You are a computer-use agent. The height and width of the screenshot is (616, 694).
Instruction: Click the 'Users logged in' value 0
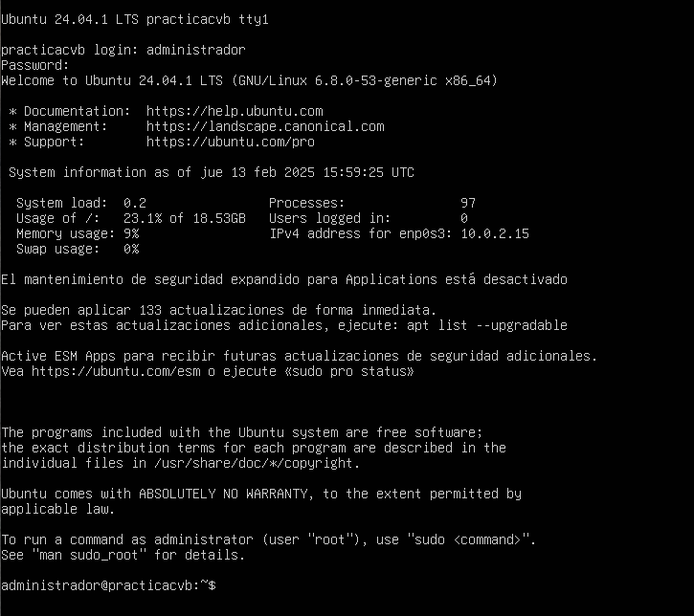464,218
